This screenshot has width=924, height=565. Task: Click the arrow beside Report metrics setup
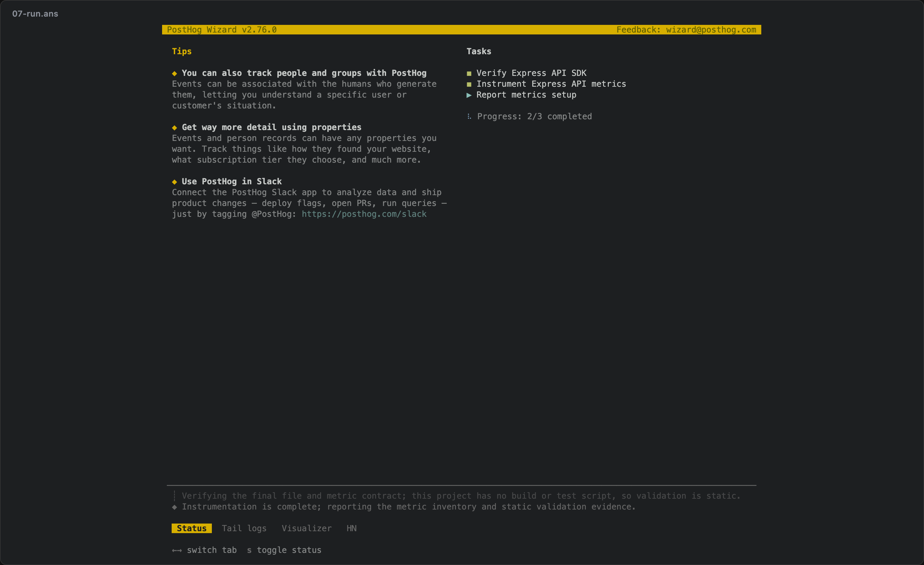click(469, 95)
